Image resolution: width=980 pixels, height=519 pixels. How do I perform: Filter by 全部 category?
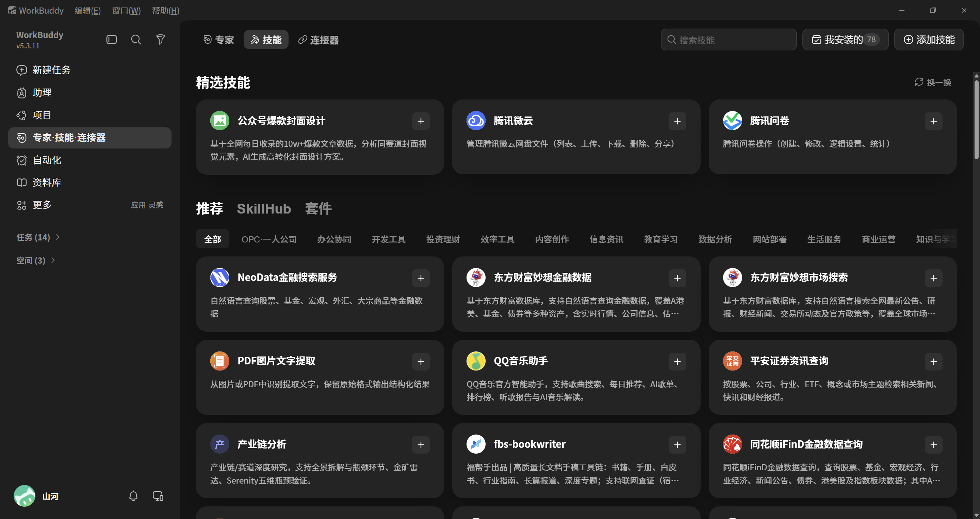tap(213, 239)
